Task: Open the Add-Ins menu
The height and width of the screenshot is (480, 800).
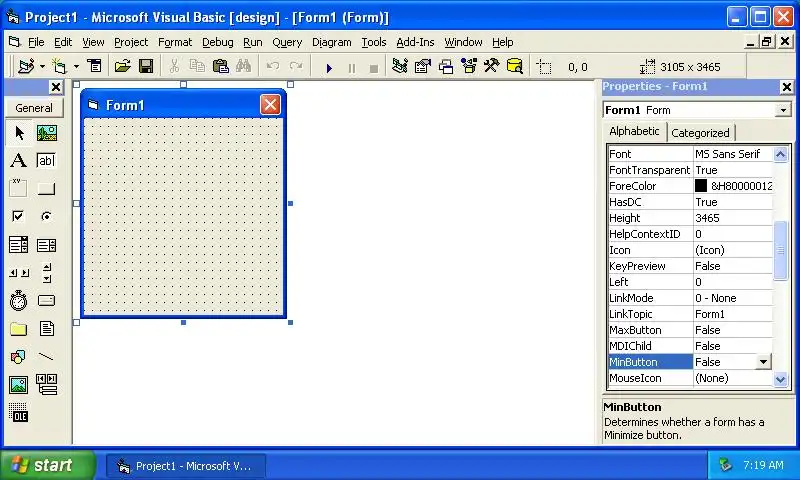Action: (x=415, y=42)
